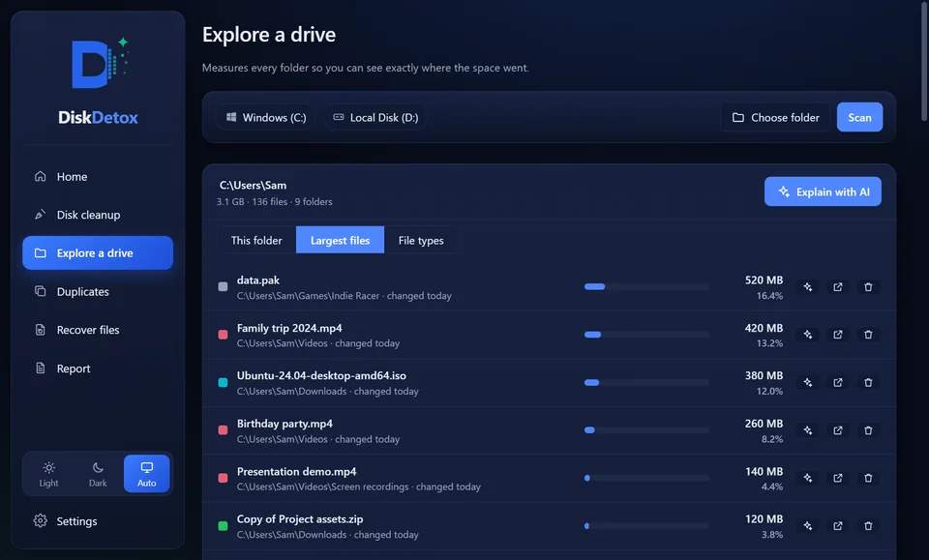This screenshot has width=929, height=560.
Task: Click the Explain with AI button
Action: click(x=823, y=192)
